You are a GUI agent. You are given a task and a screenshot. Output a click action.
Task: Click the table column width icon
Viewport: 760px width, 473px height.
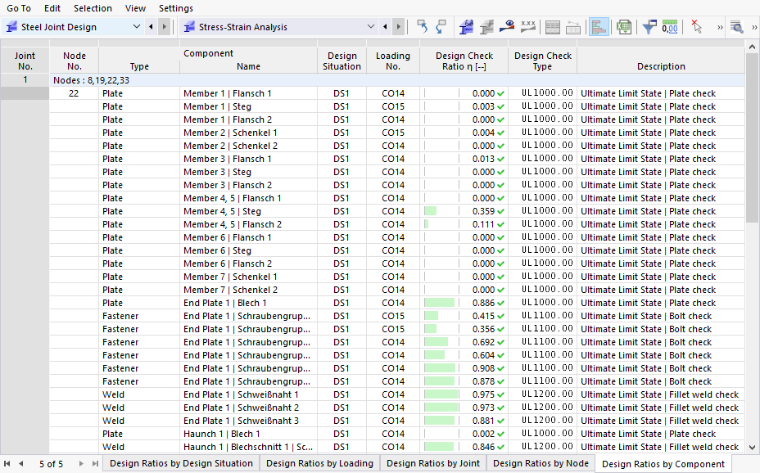(573, 27)
